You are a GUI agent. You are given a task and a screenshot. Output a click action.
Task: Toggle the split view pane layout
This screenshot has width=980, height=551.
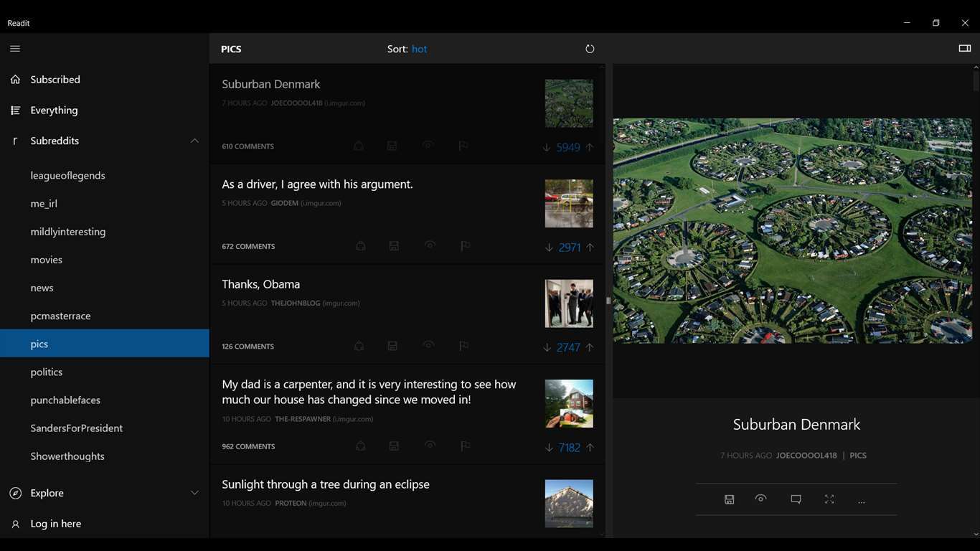(964, 49)
